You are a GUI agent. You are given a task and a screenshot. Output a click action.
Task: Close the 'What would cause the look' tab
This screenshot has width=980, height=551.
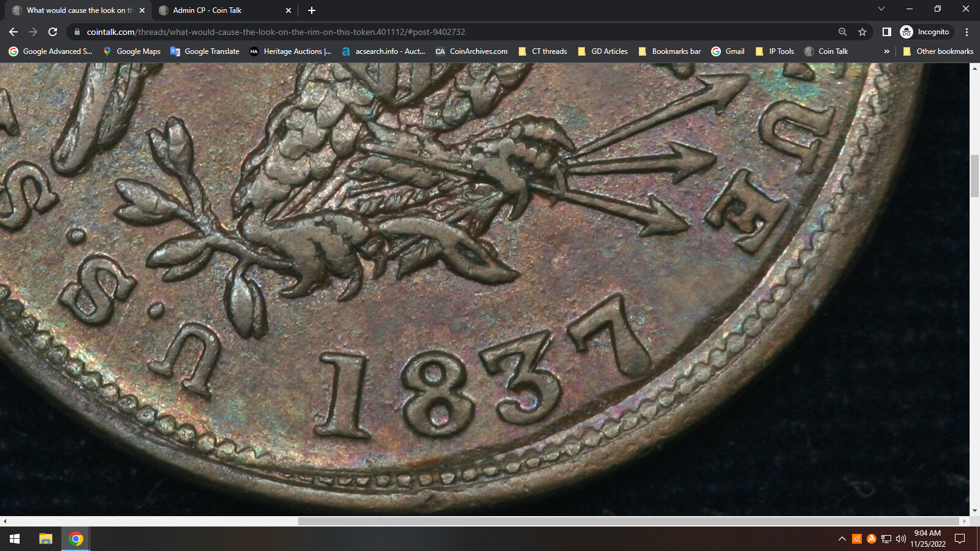142,10
